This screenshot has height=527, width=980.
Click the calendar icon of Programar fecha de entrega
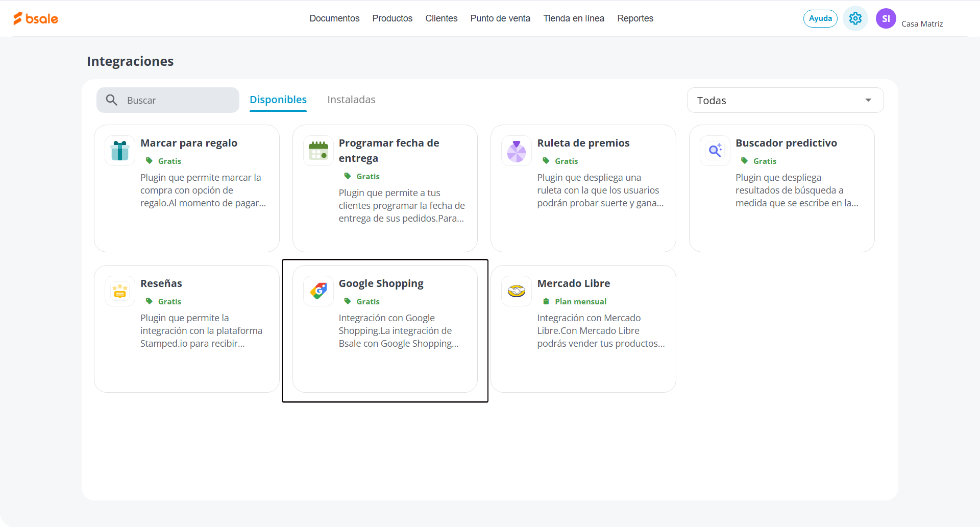318,151
